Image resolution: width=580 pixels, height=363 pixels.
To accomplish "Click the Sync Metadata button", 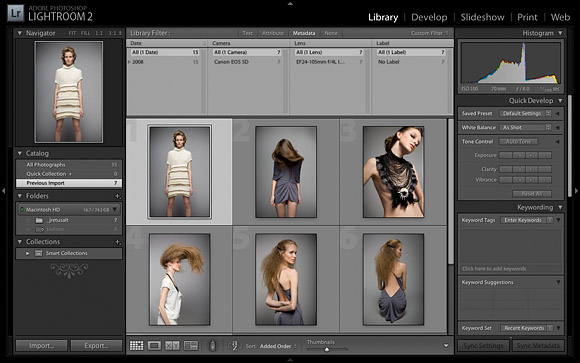I will pos(538,346).
